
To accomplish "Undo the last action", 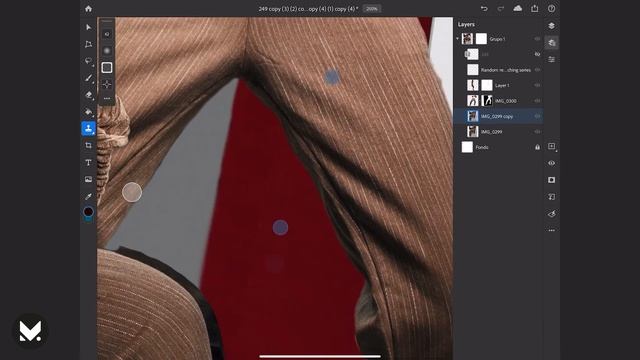I will pyautogui.click(x=484, y=9).
